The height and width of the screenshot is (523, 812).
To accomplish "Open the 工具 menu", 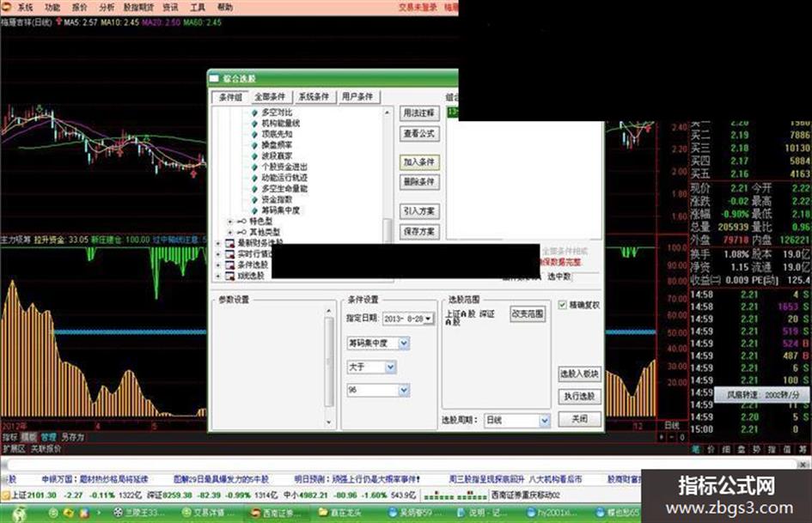I will click(x=198, y=7).
